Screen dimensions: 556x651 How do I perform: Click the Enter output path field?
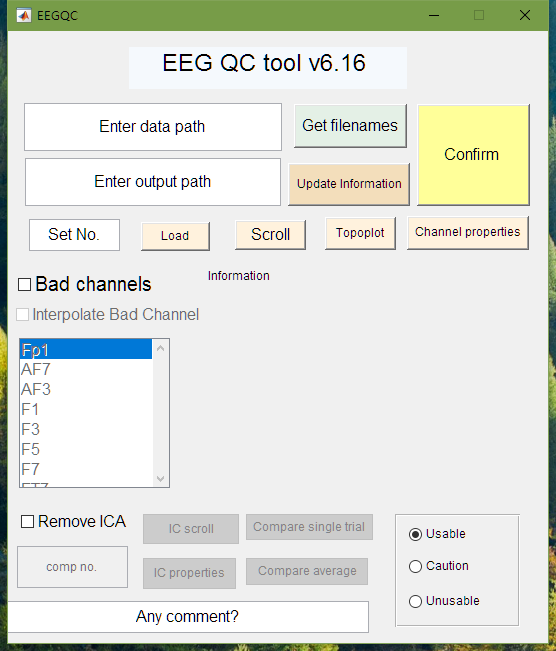coord(153,182)
